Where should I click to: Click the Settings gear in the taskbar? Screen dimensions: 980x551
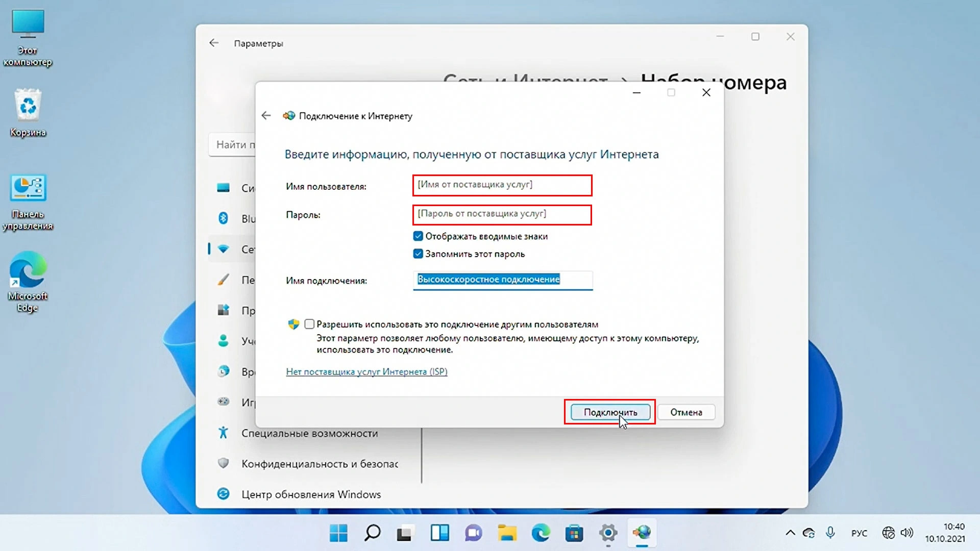click(608, 533)
